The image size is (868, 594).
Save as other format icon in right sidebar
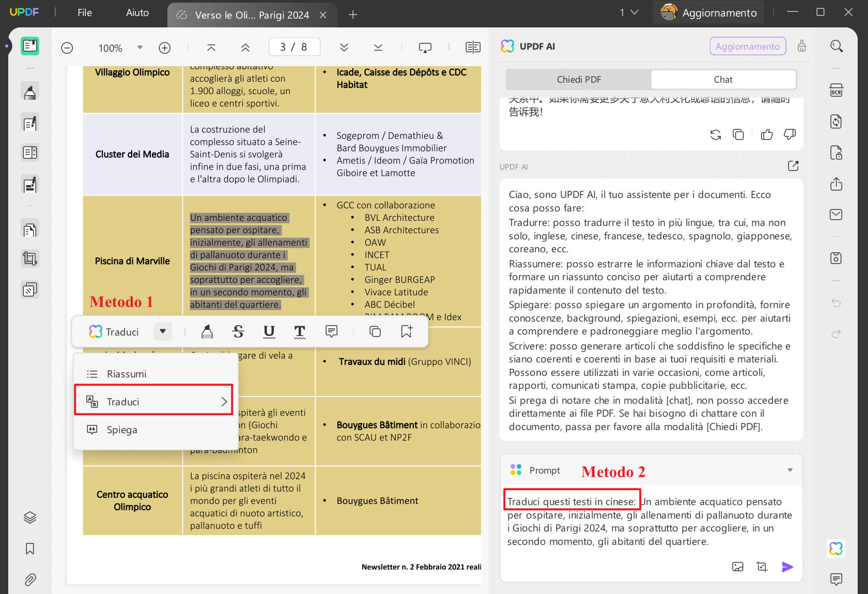(x=836, y=258)
